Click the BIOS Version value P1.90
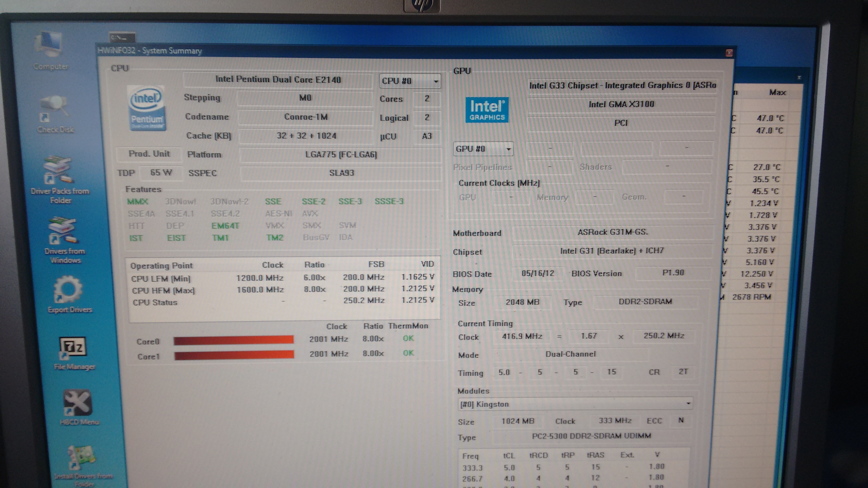 point(673,272)
